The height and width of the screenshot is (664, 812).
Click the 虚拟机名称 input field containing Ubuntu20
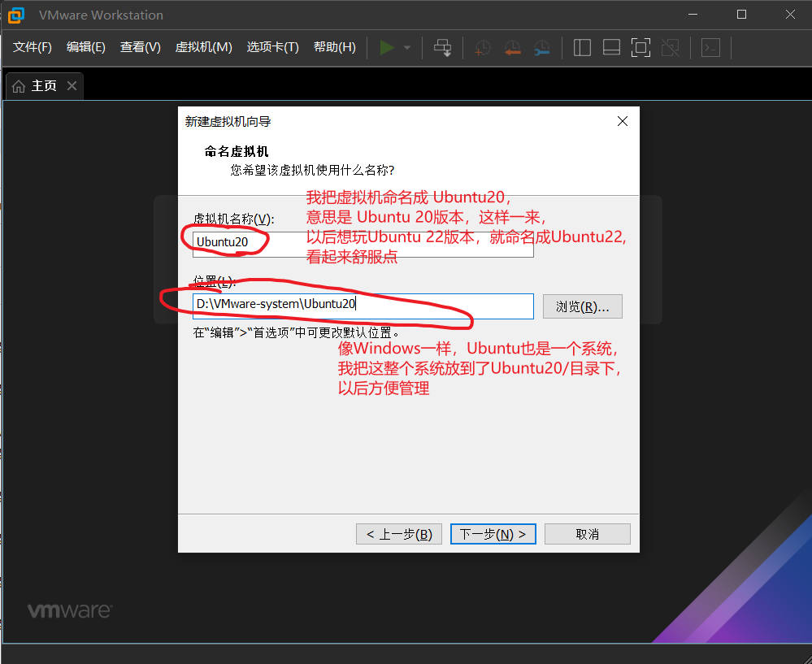click(x=363, y=244)
